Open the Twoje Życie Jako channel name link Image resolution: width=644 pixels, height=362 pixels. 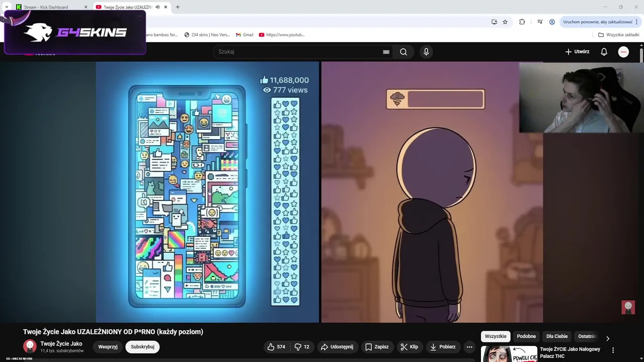(61, 344)
